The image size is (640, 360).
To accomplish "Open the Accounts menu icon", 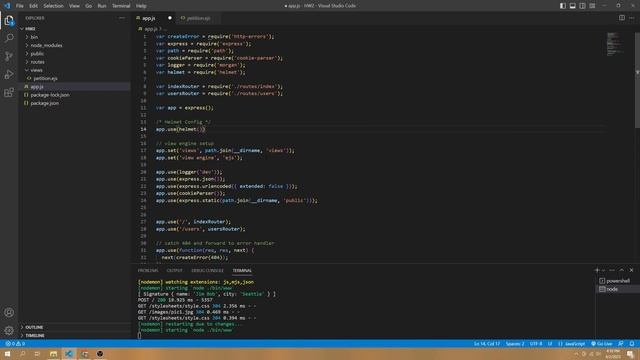I will pyautogui.click(x=9, y=313).
